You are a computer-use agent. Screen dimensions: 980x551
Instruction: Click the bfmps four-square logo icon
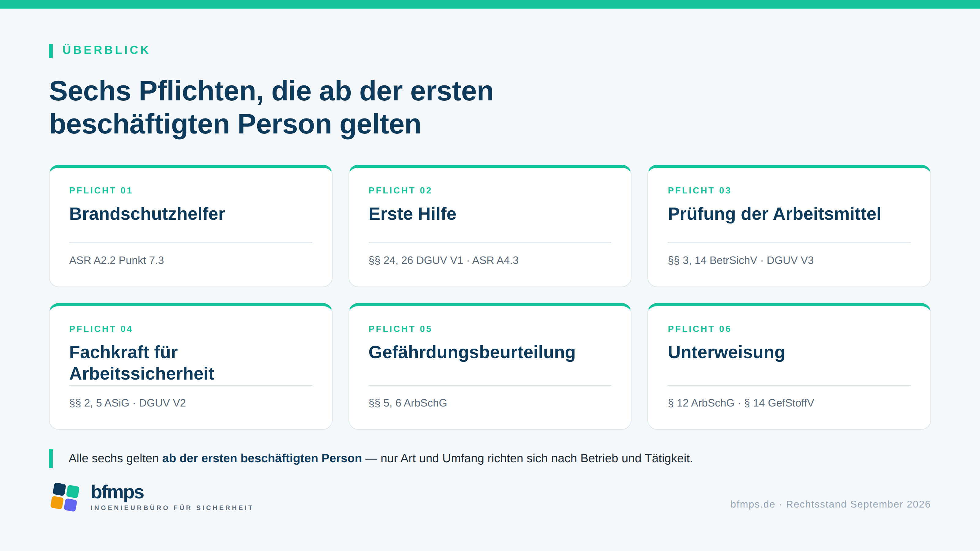click(65, 497)
